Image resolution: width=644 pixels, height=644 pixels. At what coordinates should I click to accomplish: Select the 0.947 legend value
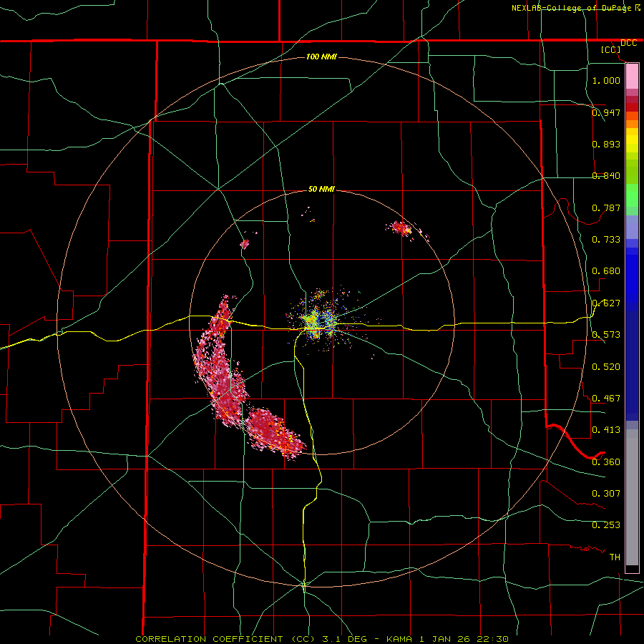point(606,112)
